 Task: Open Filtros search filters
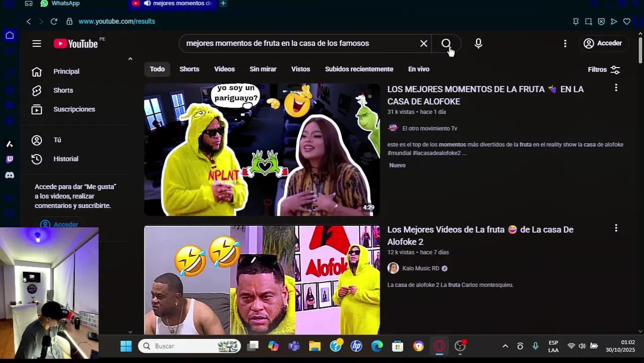pos(604,70)
